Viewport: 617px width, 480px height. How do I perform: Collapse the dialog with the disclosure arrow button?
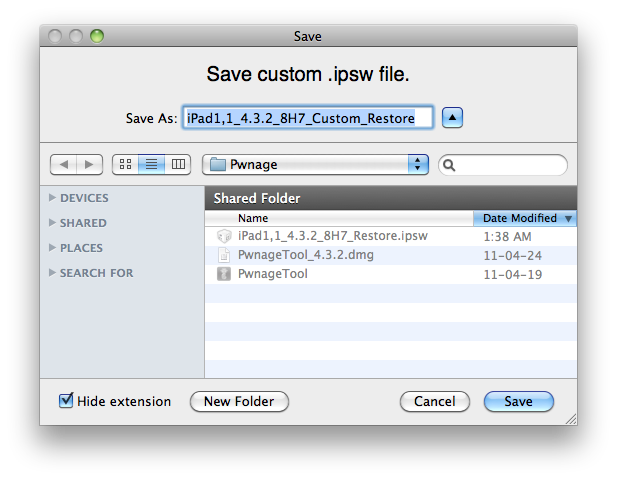(x=453, y=118)
